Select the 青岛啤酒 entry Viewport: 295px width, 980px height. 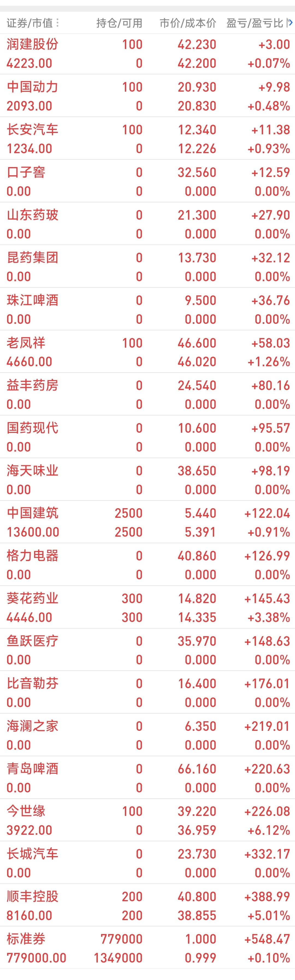[147, 778]
